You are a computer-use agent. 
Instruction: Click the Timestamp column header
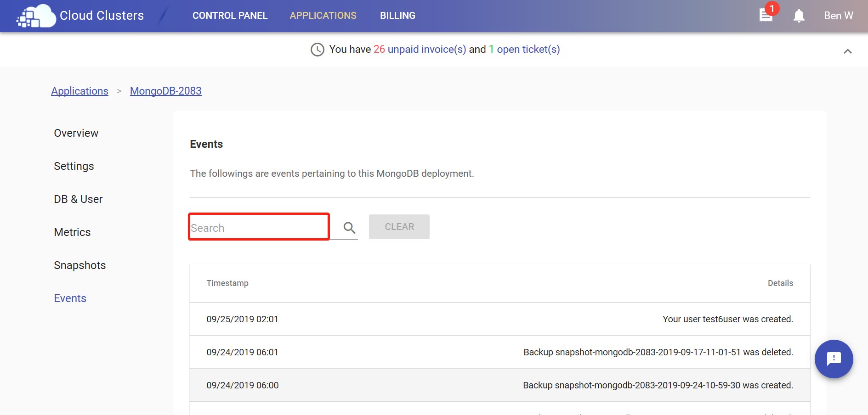coord(227,283)
